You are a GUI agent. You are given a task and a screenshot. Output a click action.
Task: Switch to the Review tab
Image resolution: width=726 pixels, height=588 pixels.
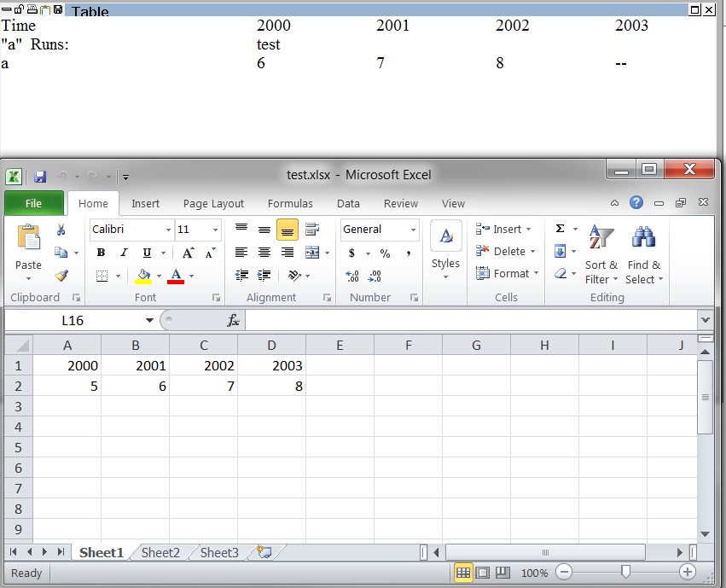tap(401, 203)
